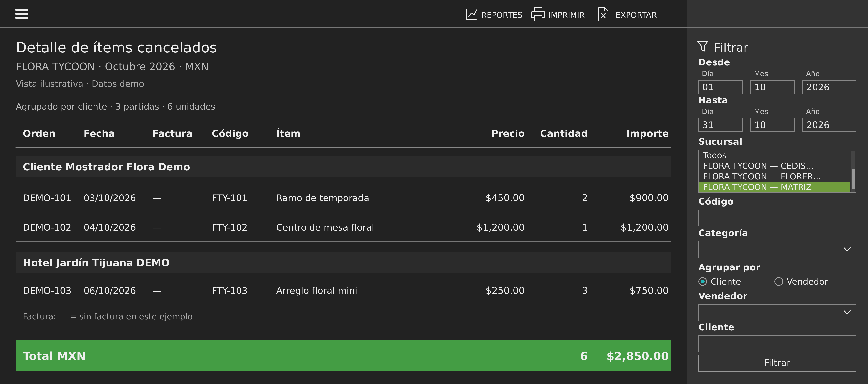This screenshot has width=868, height=384.
Task: Click the Filtrar button
Action: pos(777,363)
